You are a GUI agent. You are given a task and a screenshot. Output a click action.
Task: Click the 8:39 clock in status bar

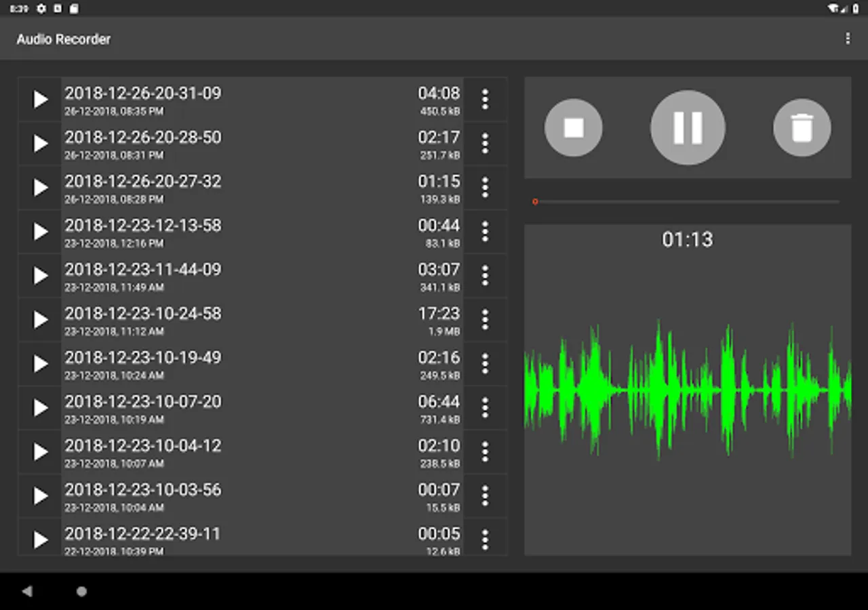pos(19,9)
